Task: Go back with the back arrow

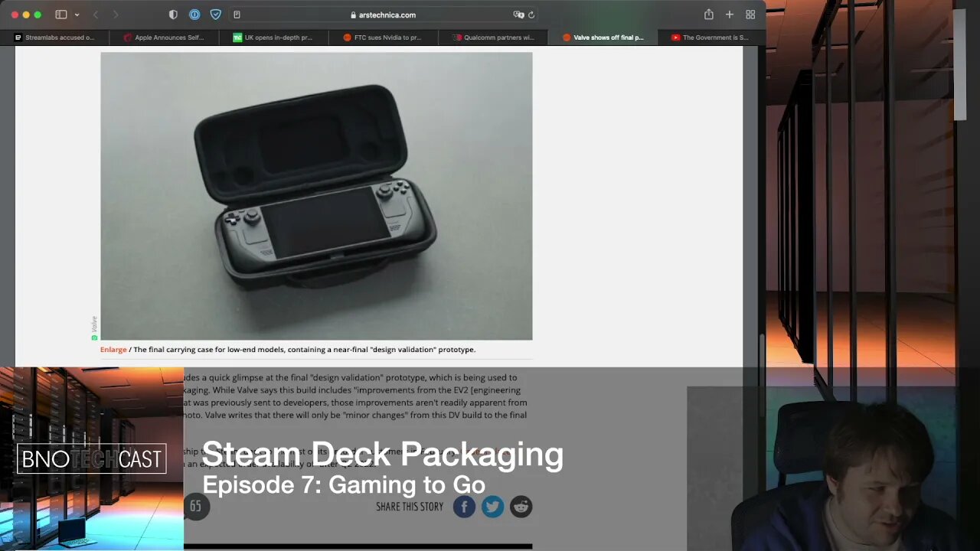Action: (96, 15)
